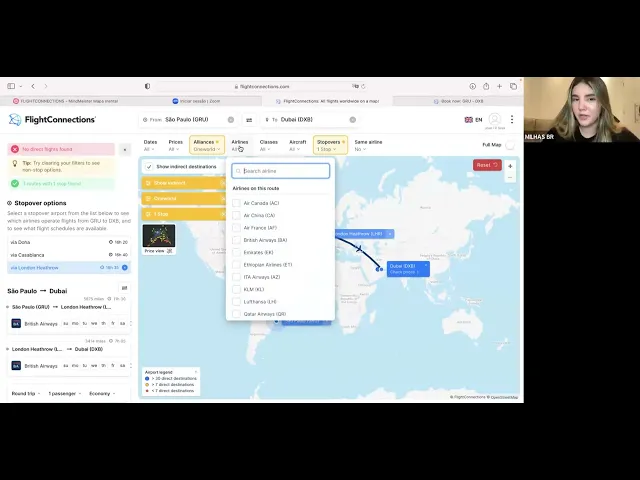
Task: Open the Economy class dropdown
Action: point(102,393)
